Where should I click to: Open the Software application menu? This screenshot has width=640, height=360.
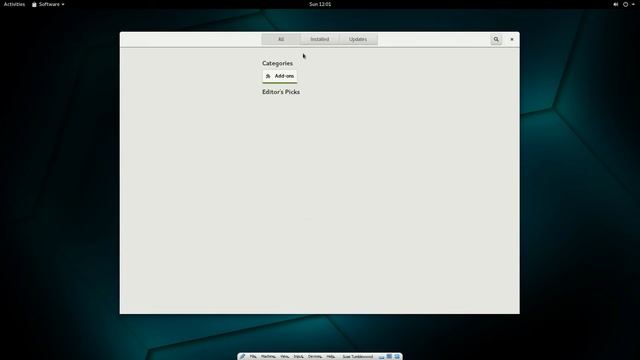click(48, 4)
